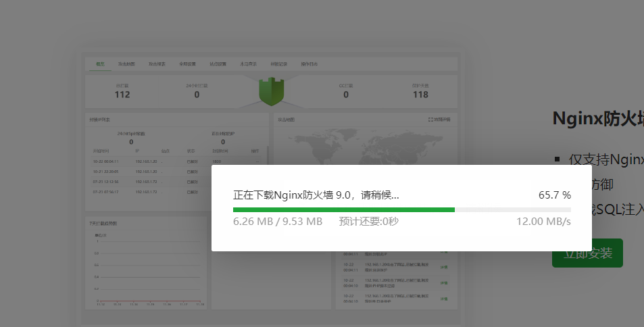Open the 封锁记录 tab

[x=279, y=64]
